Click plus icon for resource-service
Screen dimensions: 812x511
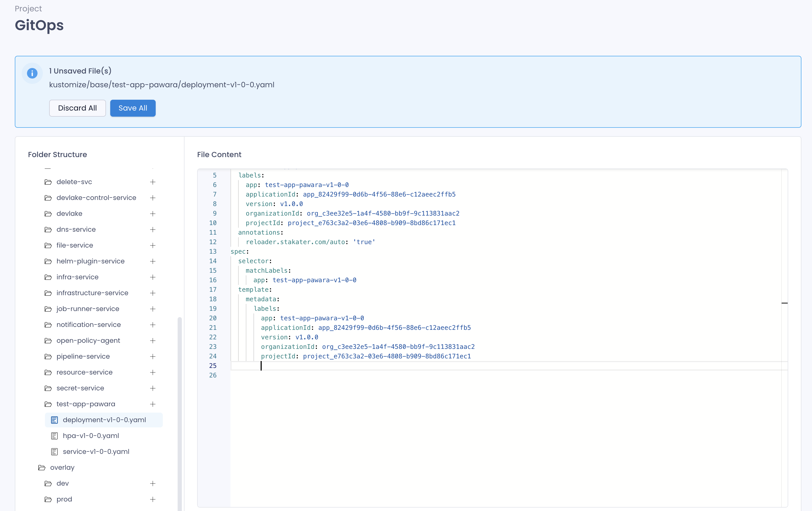point(153,372)
